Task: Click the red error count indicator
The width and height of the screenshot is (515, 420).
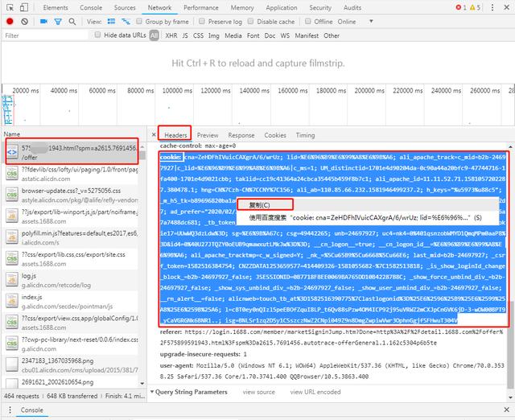Action: point(461,7)
